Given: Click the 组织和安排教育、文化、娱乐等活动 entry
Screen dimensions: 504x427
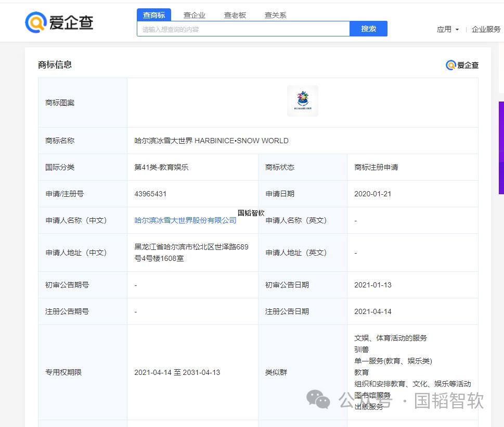Looking at the screenshot, I should (412, 384).
